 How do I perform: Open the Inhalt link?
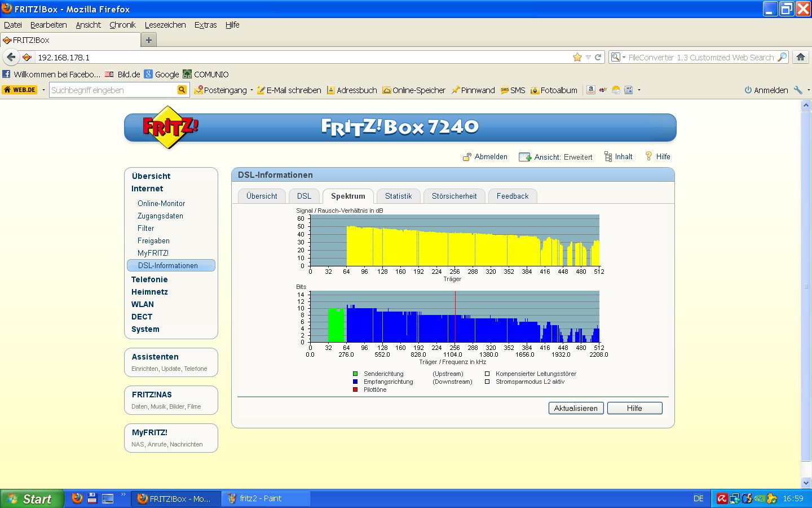click(618, 156)
